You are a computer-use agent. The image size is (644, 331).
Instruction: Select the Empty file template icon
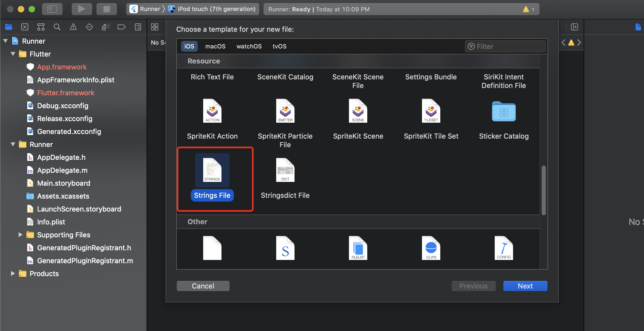click(x=212, y=248)
